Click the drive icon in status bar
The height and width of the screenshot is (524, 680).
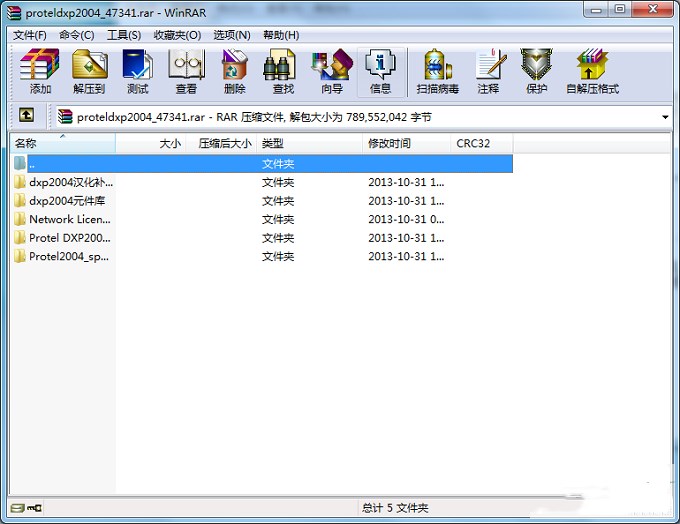[x=17, y=508]
